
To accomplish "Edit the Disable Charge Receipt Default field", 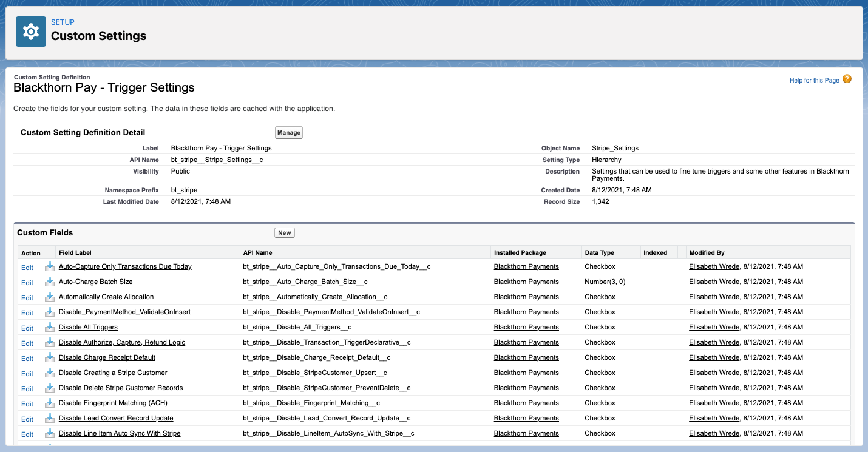I will point(27,358).
